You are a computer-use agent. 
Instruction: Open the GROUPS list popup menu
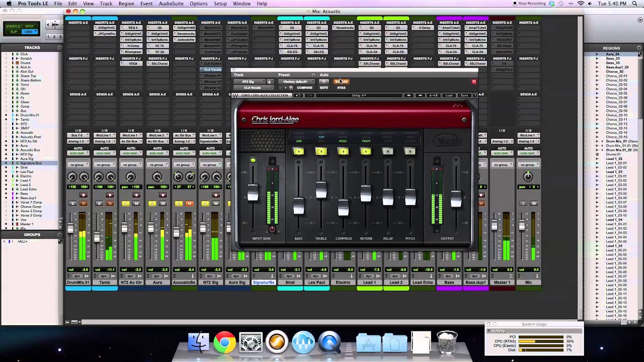click(x=59, y=235)
